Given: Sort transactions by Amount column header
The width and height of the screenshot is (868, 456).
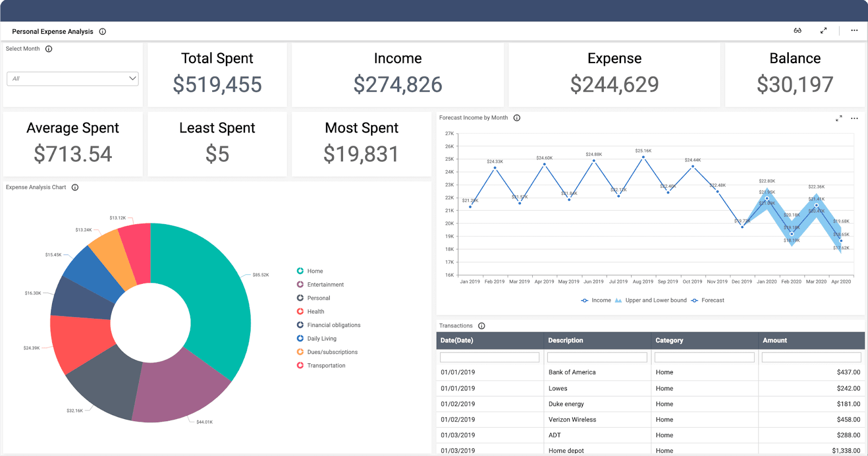Looking at the screenshot, I should pyautogui.click(x=775, y=340).
